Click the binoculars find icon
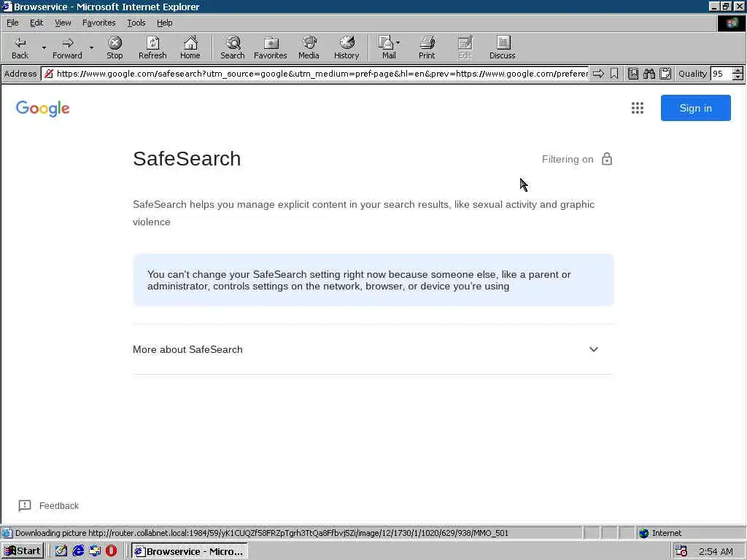The image size is (747, 560). pos(649,74)
